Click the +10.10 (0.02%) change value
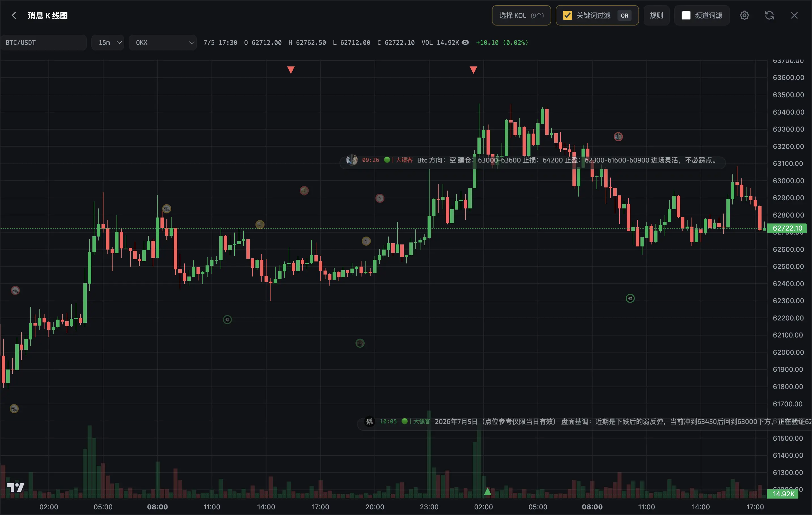This screenshot has height=515, width=812. coord(502,43)
